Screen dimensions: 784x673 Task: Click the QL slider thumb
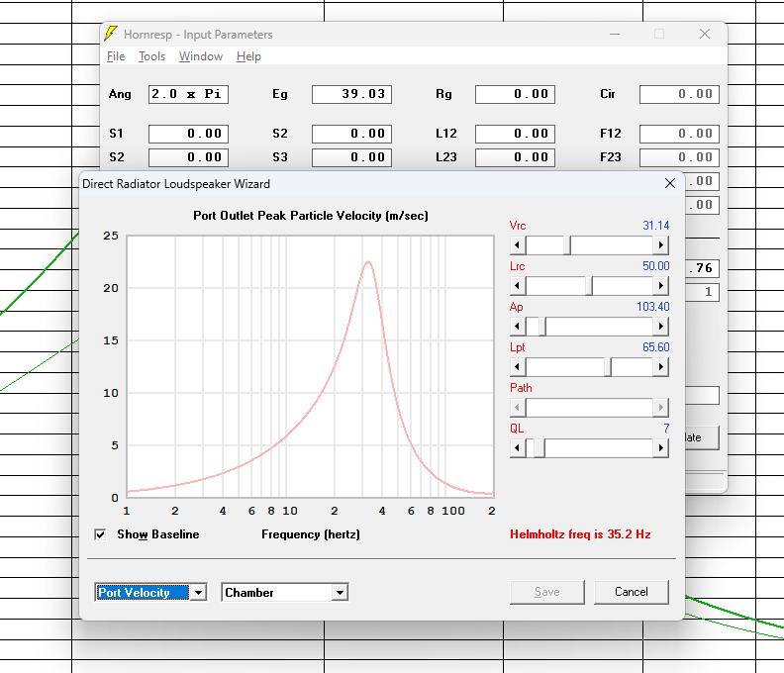pos(539,447)
